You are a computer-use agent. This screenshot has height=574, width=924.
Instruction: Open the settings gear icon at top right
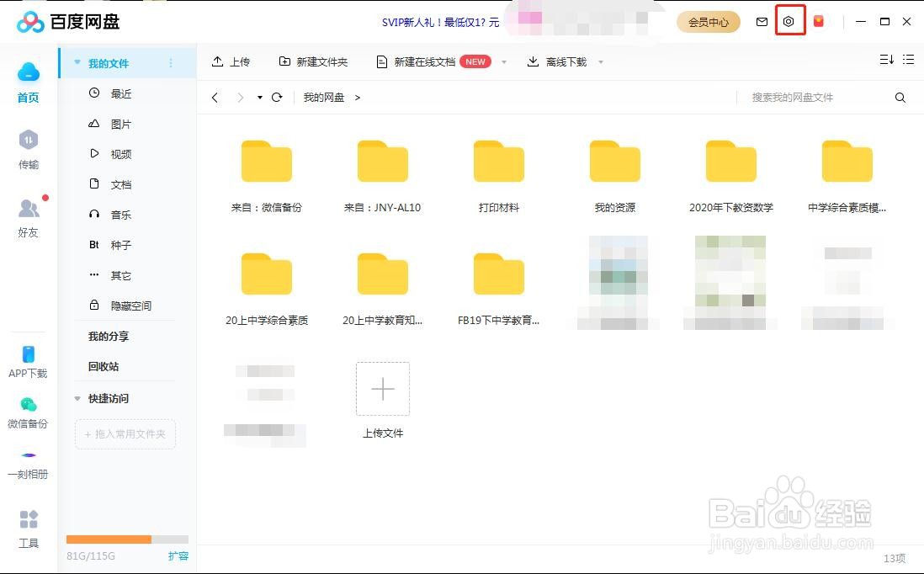point(789,21)
